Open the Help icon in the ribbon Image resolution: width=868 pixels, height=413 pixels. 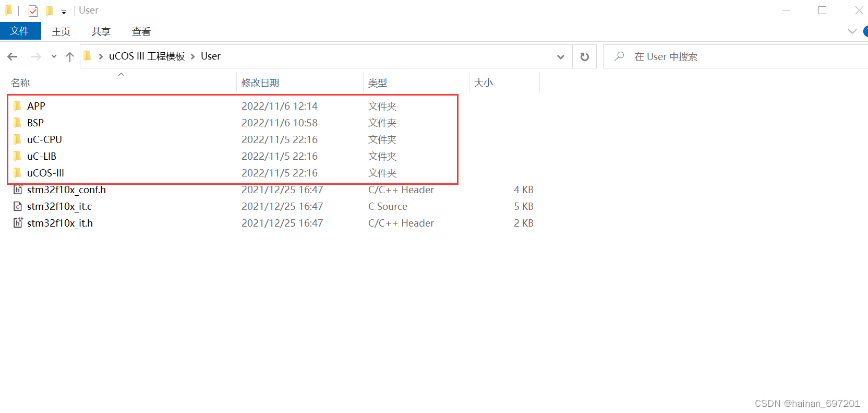865,31
